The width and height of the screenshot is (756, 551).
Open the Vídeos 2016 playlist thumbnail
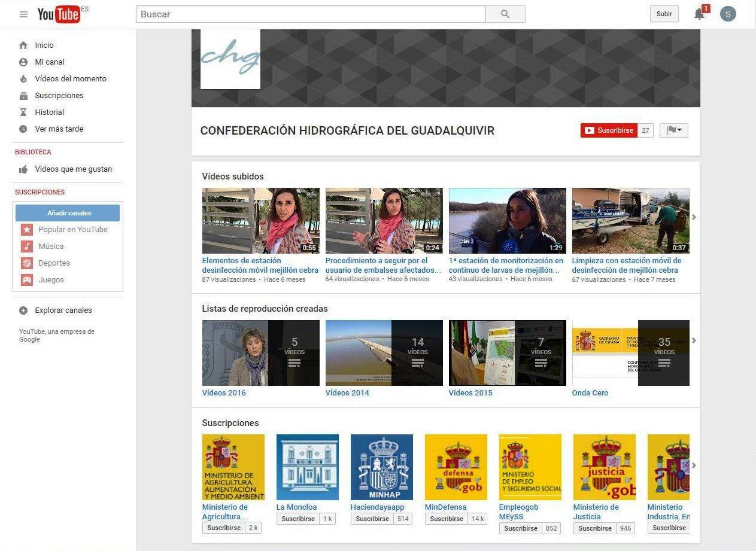pos(261,353)
